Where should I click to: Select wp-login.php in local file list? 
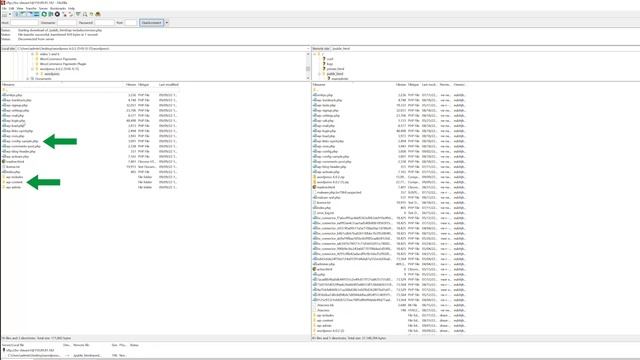[x=16, y=121]
